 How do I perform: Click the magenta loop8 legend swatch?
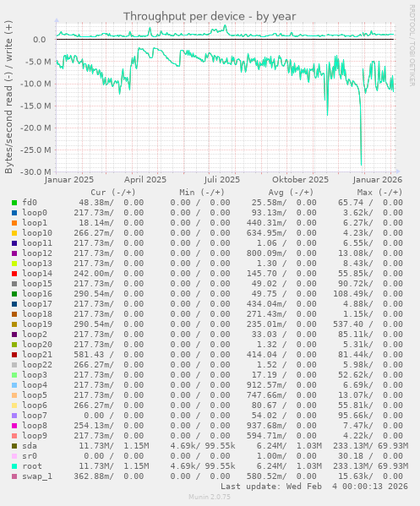tap(14, 426)
